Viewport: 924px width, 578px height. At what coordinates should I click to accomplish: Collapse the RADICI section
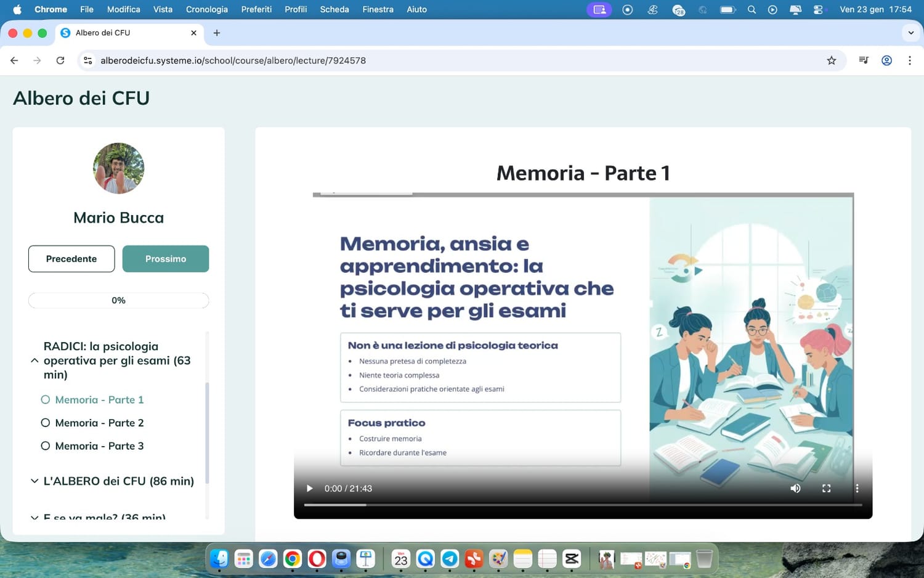pyautogui.click(x=34, y=360)
